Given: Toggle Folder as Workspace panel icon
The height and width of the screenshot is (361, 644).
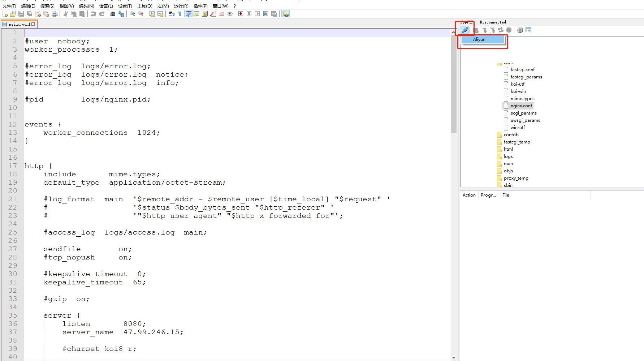Looking at the screenshot, I should [x=221, y=14].
